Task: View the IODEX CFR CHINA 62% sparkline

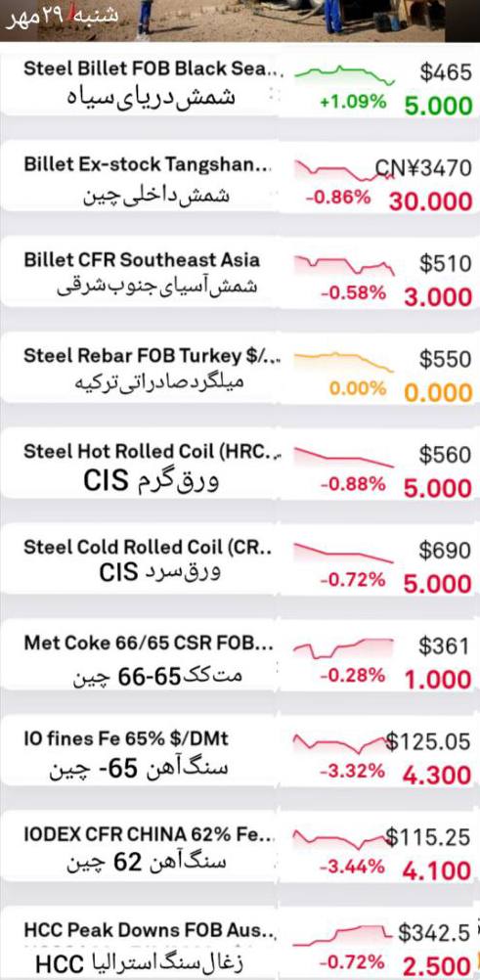Action: point(340,839)
